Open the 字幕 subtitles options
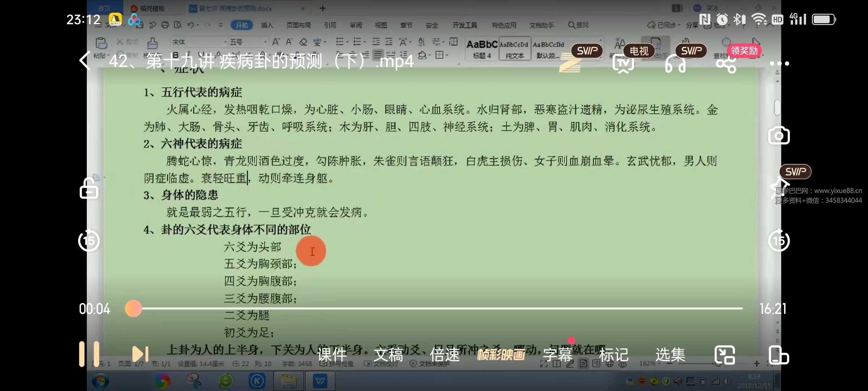The width and height of the screenshot is (868, 391). (x=557, y=354)
